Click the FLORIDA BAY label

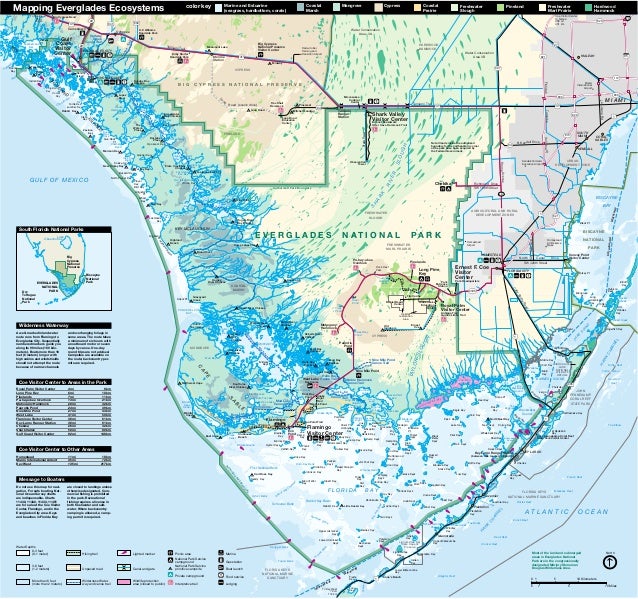(353, 490)
